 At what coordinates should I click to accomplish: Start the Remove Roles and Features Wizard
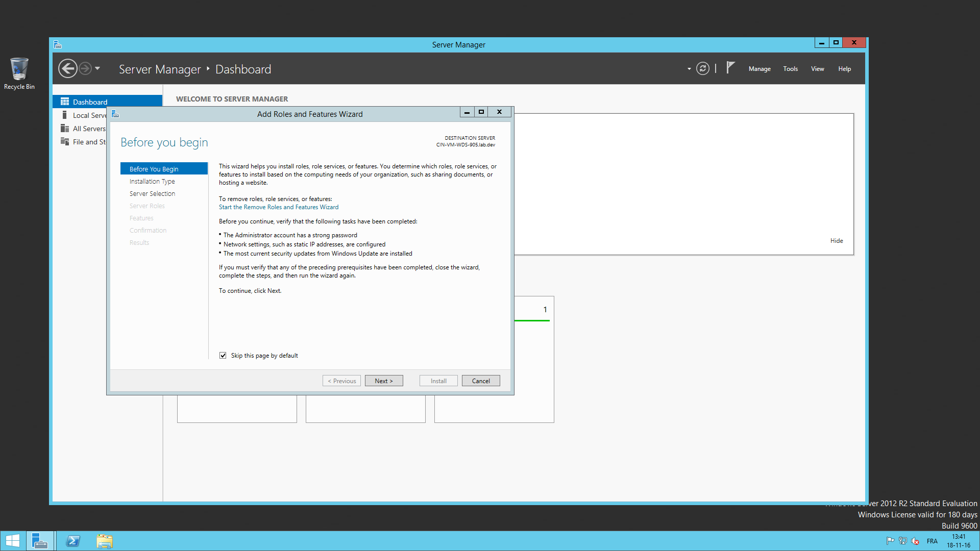[279, 207]
